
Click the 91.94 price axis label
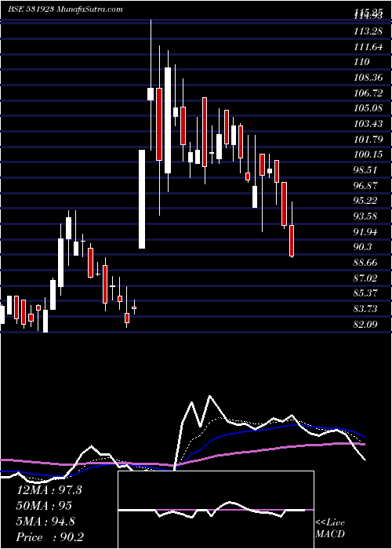tap(366, 231)
